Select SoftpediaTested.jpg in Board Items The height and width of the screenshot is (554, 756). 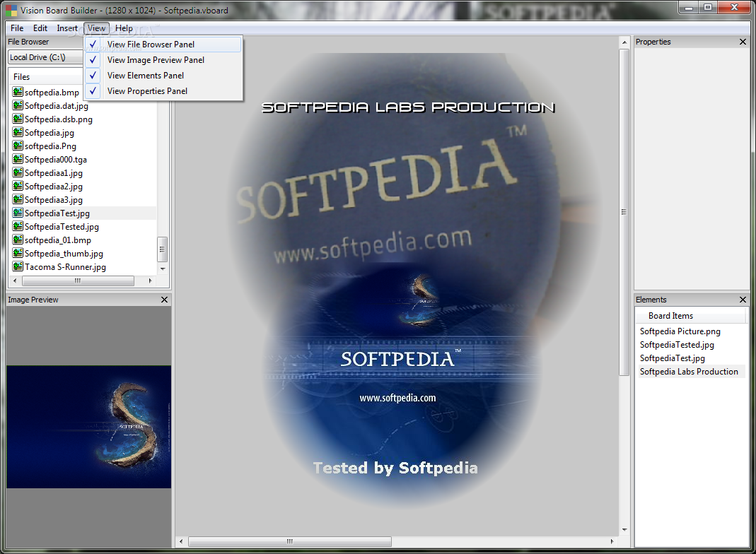677,345
